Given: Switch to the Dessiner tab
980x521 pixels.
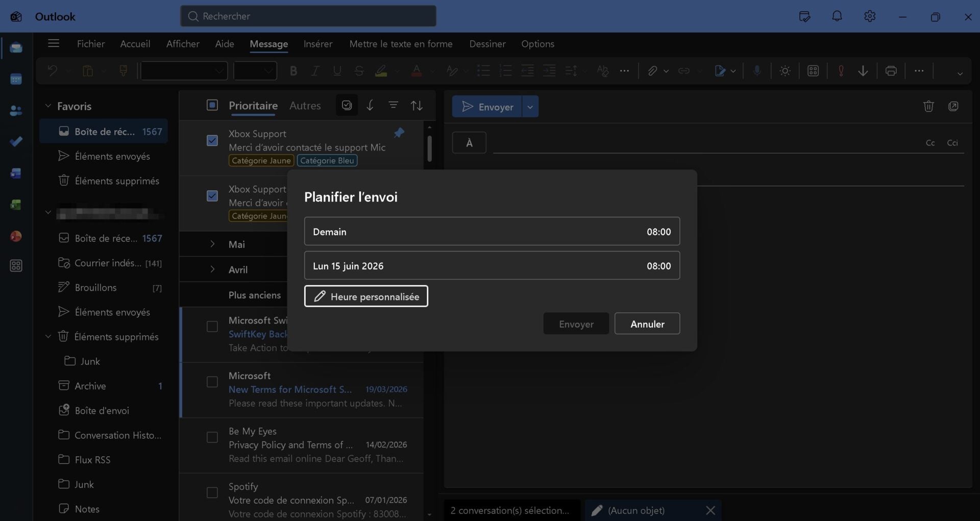Looking at the screenshot, I should coord(487,44).
